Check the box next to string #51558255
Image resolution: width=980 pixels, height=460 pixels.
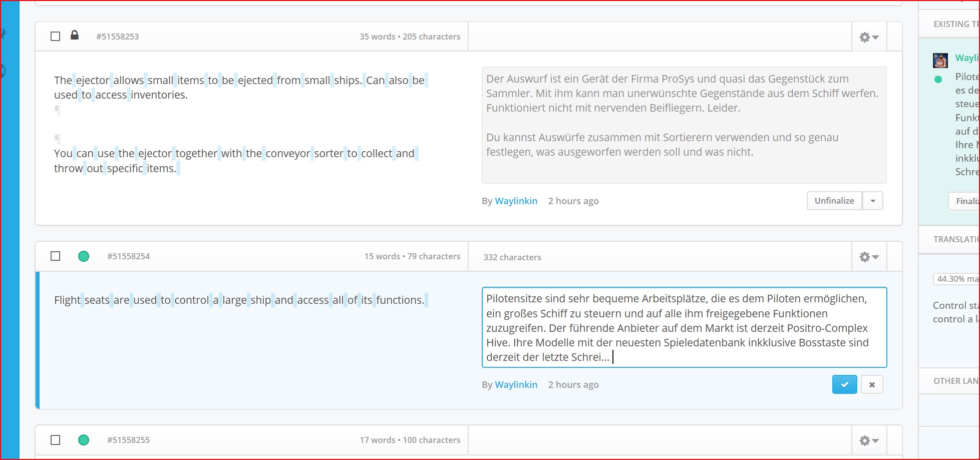tap(56, 440)
